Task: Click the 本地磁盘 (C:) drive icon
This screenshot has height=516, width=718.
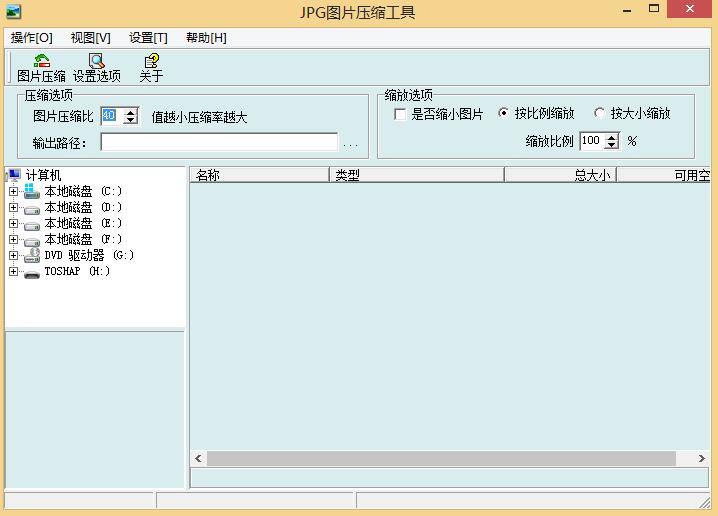Action: coord(32,191)
